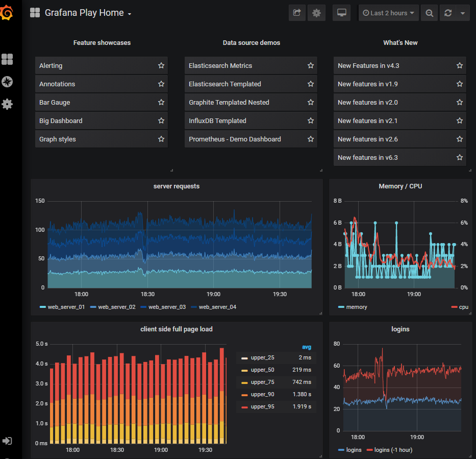Open the What's New panel title menu
476x459 pixels.
[x=400, y=42]
